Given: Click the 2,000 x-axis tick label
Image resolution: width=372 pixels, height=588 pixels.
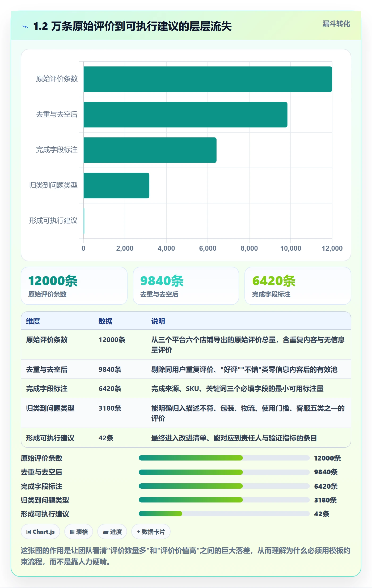Looking at the screenshot, I should click(125, 248).
